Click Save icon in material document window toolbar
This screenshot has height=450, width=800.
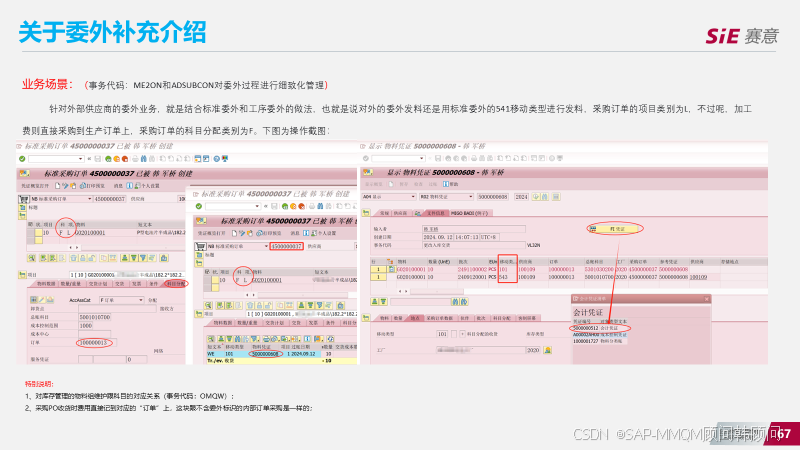pos(438,158)
